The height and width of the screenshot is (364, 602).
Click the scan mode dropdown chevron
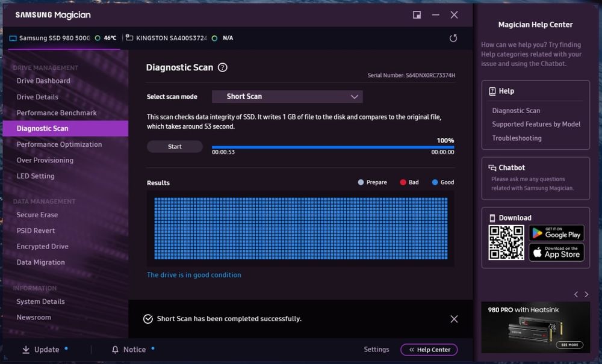click(x=355, y=97)
